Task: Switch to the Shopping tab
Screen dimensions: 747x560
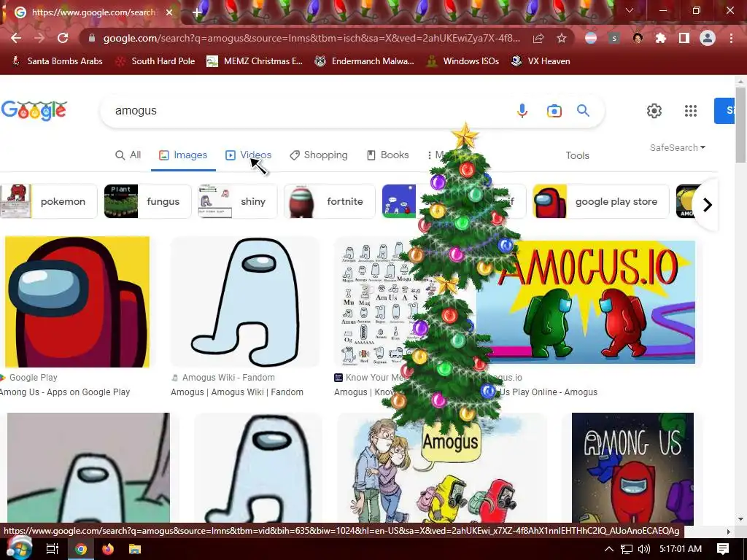Action: tap(319, 155)
